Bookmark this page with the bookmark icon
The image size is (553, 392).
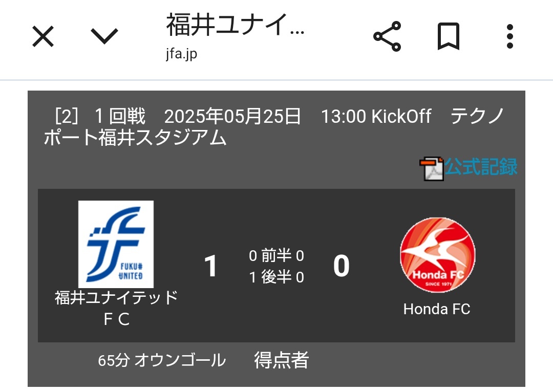point(448,36)
